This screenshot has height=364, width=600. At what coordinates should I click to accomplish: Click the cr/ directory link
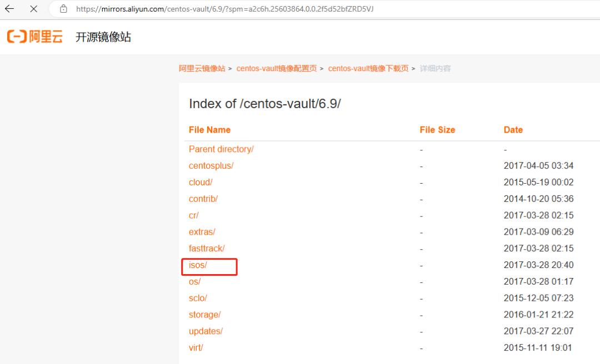click(193, 215)
